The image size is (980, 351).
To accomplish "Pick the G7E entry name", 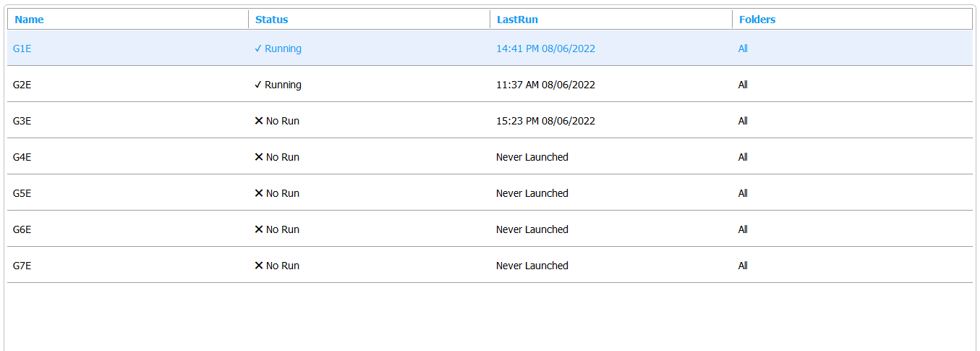I will point(22,266).
